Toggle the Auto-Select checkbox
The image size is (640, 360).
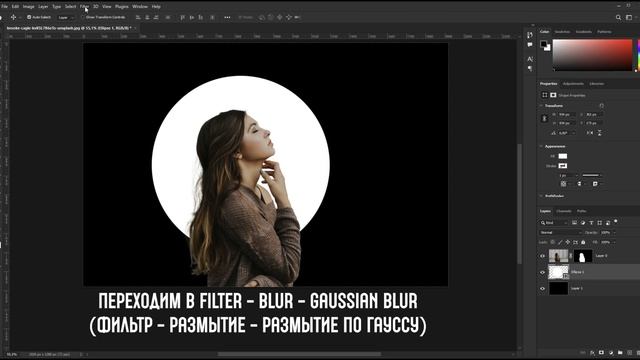click(29, 17)
